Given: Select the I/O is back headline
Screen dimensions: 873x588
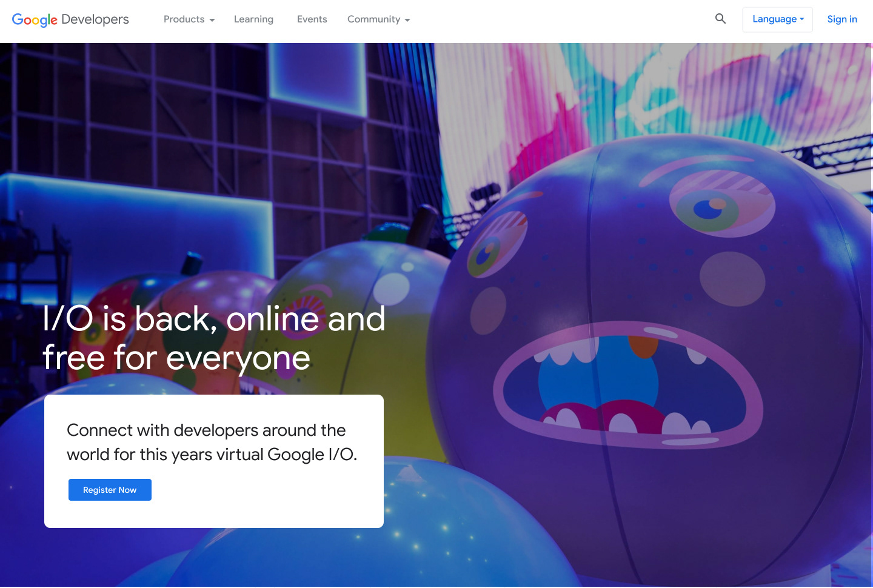Looking at the screenshot, I should click(213, 338).
